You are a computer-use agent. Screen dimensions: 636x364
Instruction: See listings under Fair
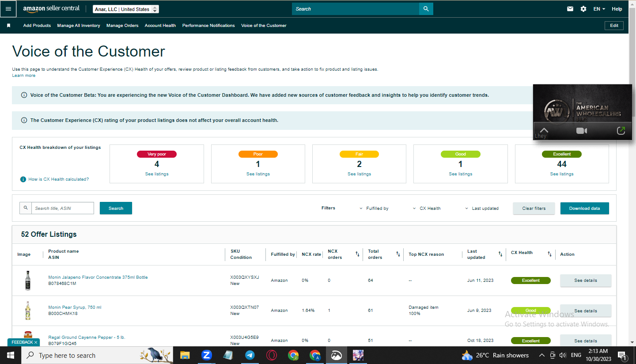pos(359,174)
